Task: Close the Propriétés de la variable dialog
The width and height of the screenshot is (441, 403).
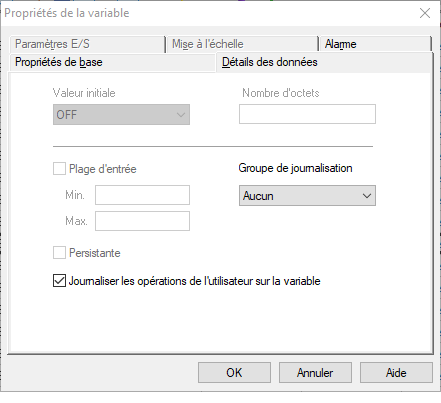Action: (x=425, y=13)
